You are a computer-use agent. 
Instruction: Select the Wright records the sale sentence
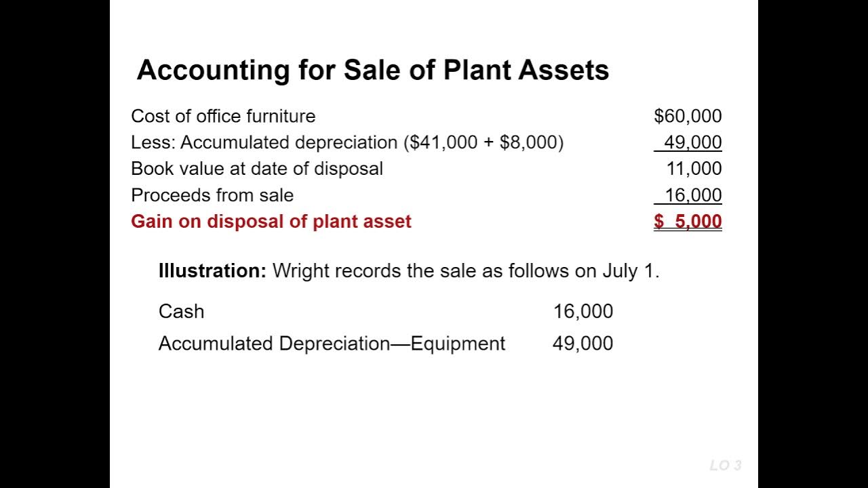[466, 271]
